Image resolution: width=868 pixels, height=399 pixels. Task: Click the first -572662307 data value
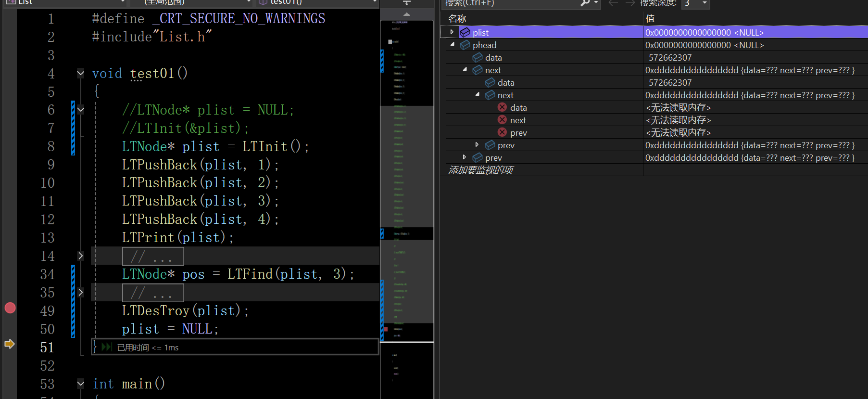coord(668,57)
